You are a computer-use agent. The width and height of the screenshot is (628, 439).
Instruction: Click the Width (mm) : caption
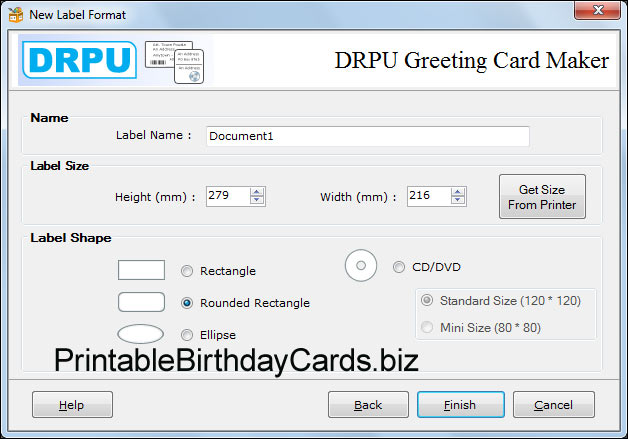[x=358, y=197]
